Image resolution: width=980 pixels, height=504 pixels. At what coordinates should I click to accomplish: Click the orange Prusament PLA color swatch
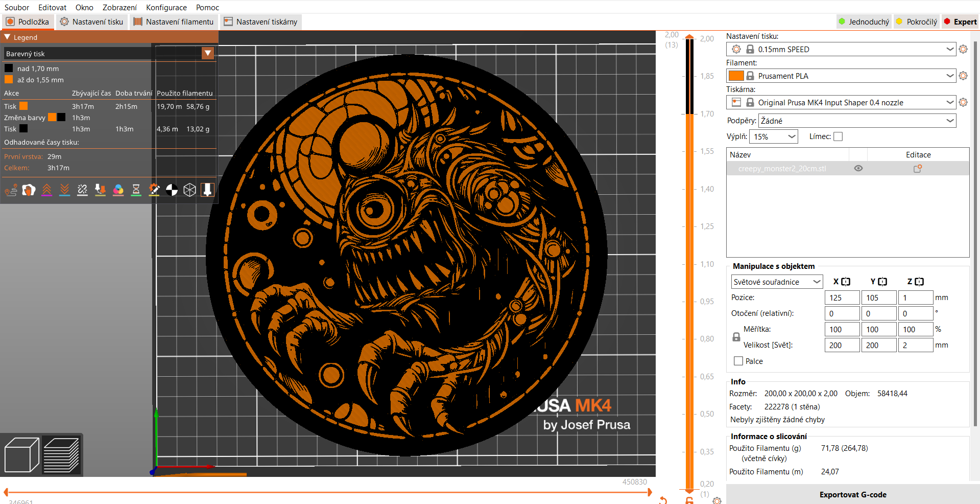point(736,76)
